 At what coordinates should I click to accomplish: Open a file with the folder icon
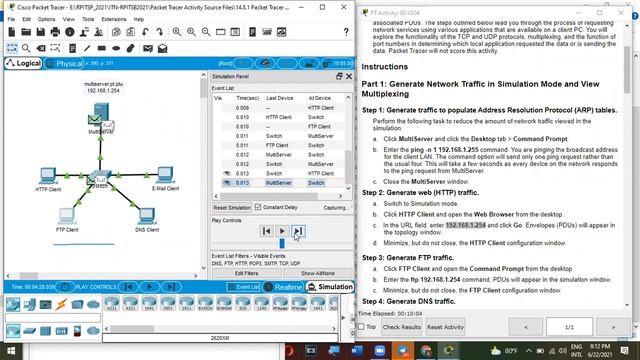tap(26, 32)
